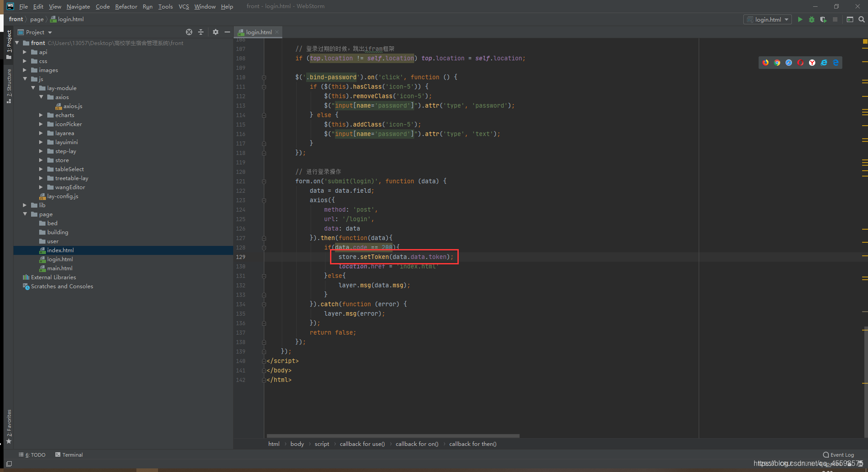Open the File menu

click(x=23, y=6)
